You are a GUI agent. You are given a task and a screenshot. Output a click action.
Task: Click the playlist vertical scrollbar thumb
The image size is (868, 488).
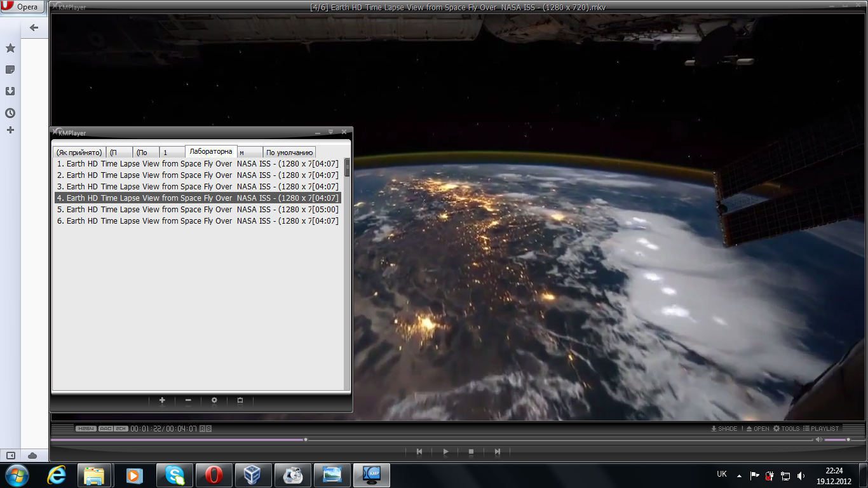[347, 167]
